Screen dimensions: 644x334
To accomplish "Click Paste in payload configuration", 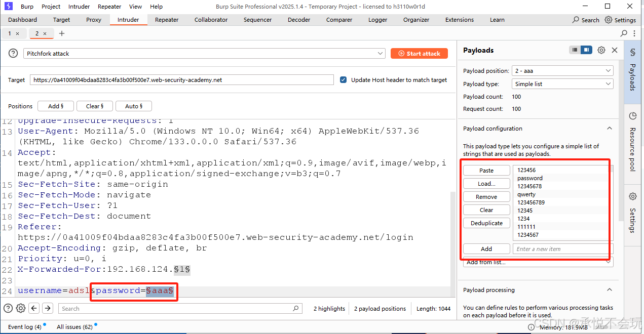I will (x=486, y=171).
